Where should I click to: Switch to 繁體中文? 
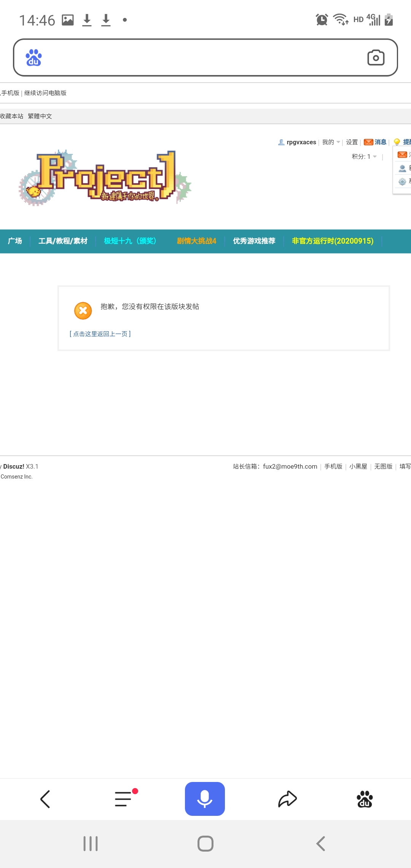[40, 116]
